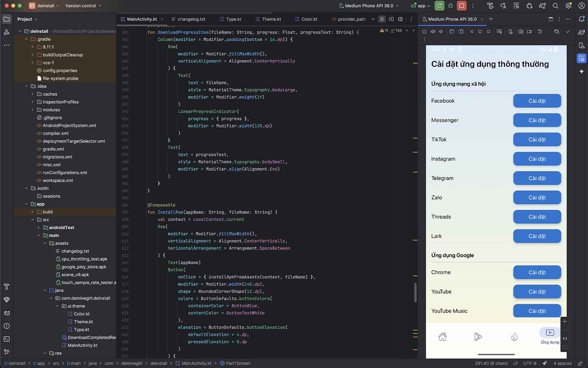Start emulator screen recording
Viewport: 588px width, 368px height.
(x=530, y=32)
